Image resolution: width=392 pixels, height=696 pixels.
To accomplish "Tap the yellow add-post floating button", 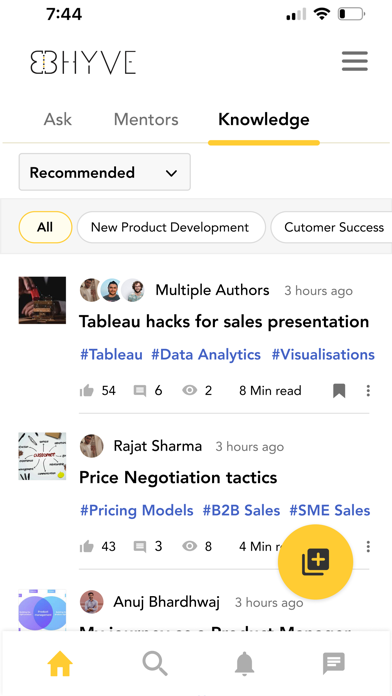I will pos(315,562).
